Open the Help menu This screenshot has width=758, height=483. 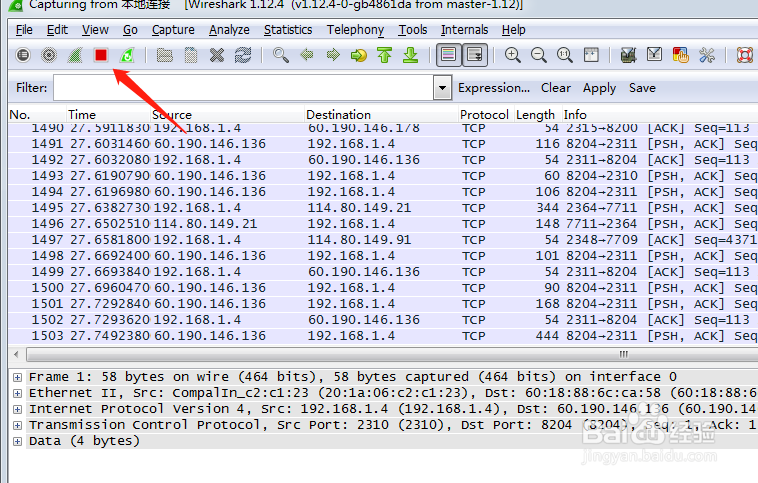click(x=513, y=30)
